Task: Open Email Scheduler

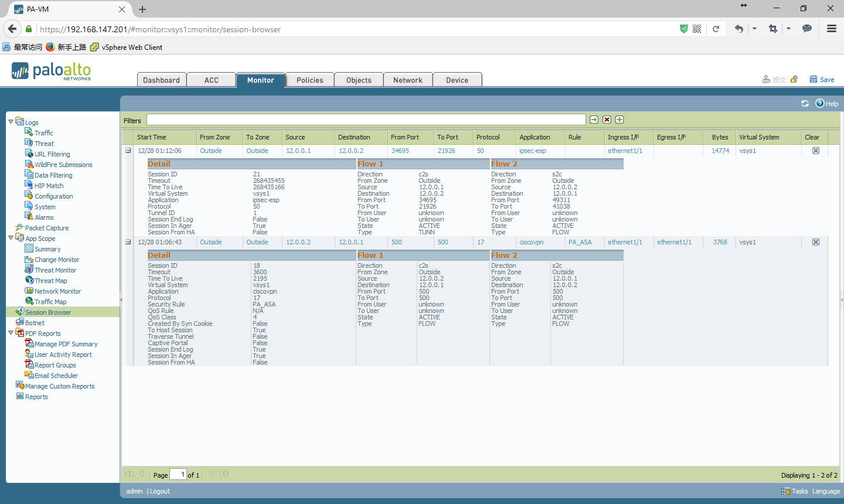Action: pos(56,376)
